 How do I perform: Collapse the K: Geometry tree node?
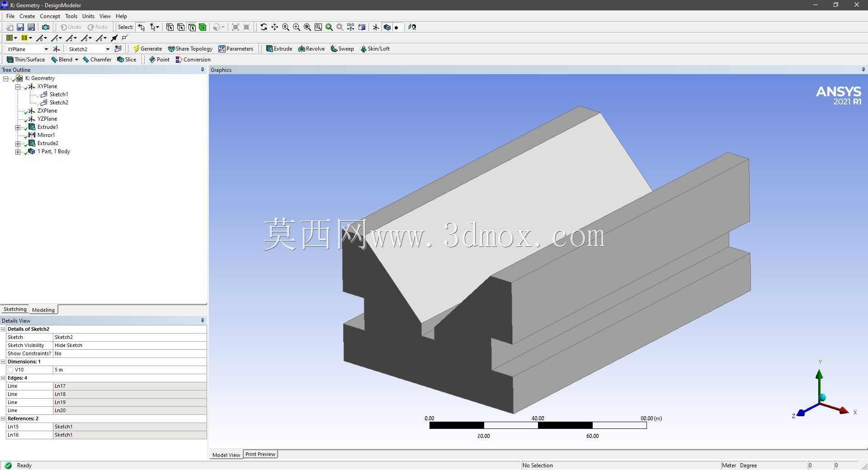pyautogui.click(x=6, y=78)
